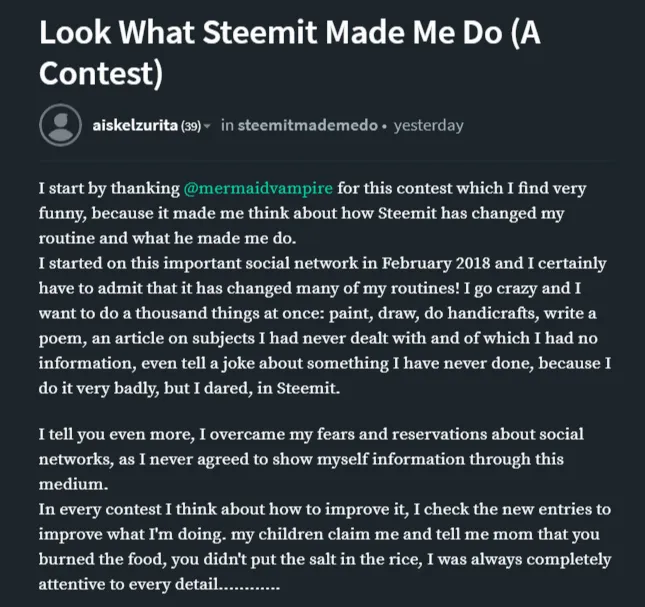This screenshot has height=607, width=645.
Task: Click the opening line 'I start by thanking'
Action: point(109,188)
